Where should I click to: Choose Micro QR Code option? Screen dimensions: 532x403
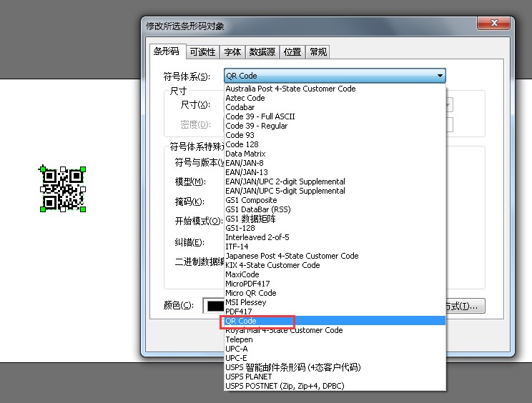point(250,293)
